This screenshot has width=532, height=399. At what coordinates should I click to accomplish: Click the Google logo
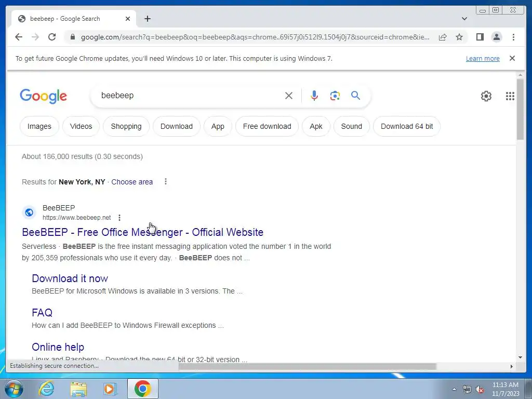click(x=44, y=96)
